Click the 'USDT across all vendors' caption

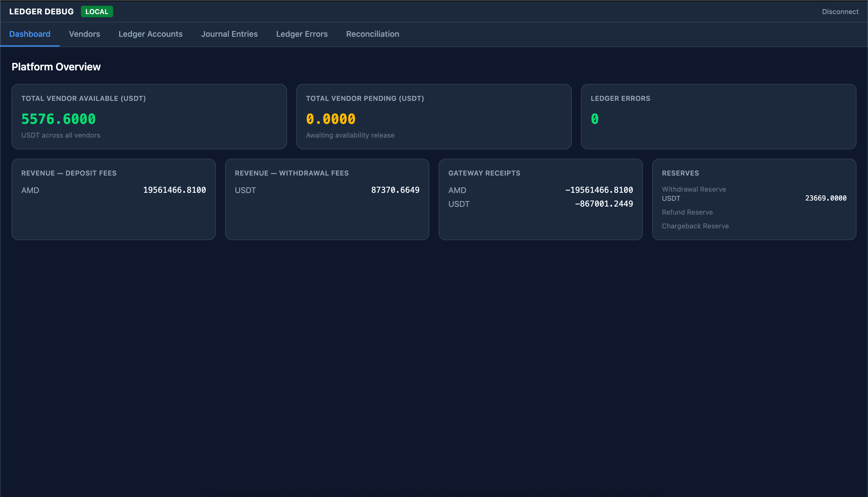(61, 135)
